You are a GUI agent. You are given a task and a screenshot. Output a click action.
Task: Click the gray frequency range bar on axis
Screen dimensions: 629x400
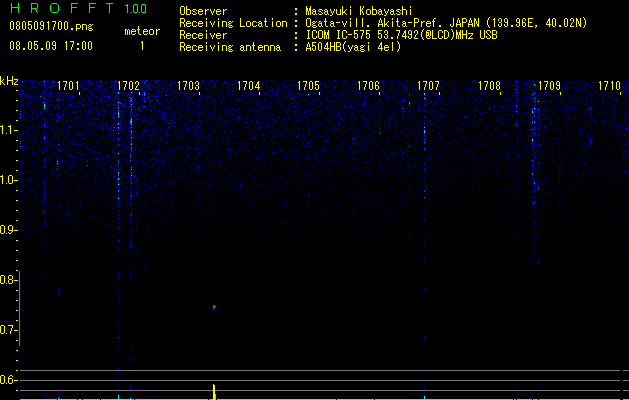(x=20, y=308)
